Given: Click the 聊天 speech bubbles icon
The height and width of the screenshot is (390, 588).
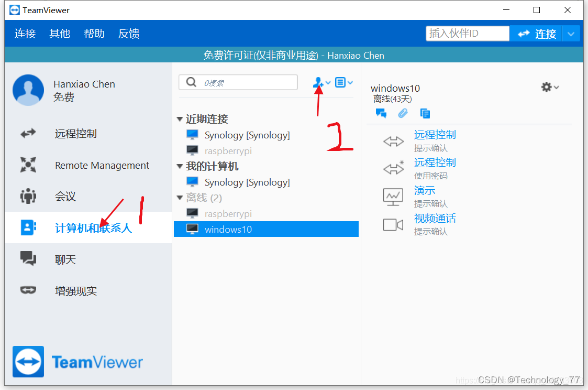Looking at the screenshot, I should coord(28,258).
